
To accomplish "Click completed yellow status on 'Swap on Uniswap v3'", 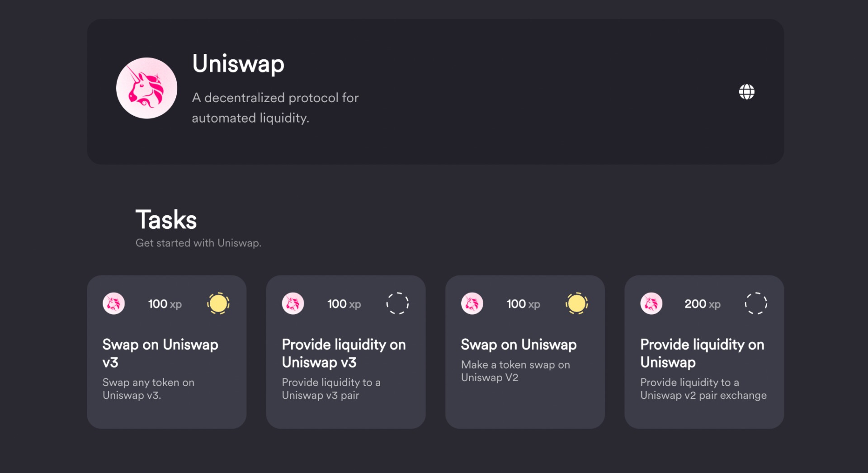I will pos(218,303).
